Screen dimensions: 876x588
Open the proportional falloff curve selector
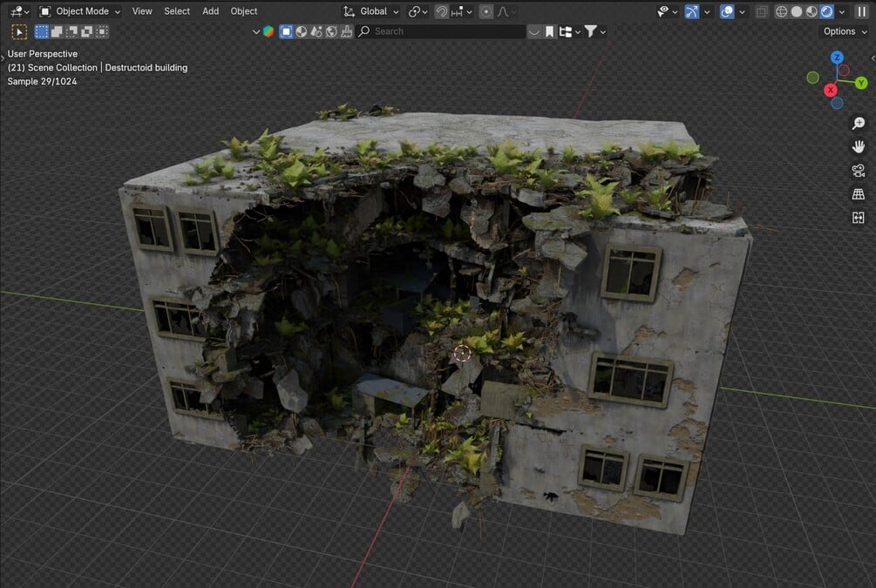pos(506,11)
